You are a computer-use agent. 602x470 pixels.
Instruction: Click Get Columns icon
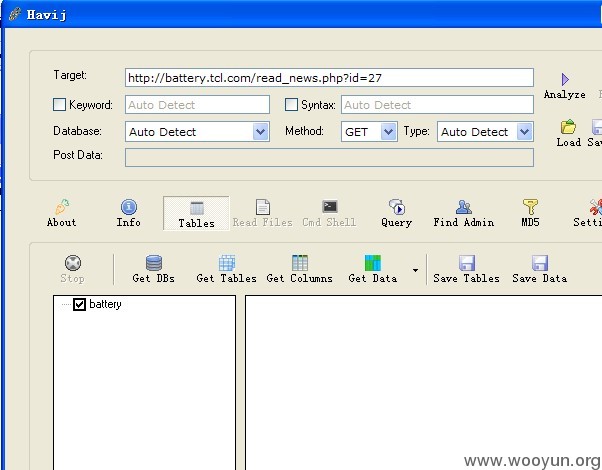(x=299, y=263)
